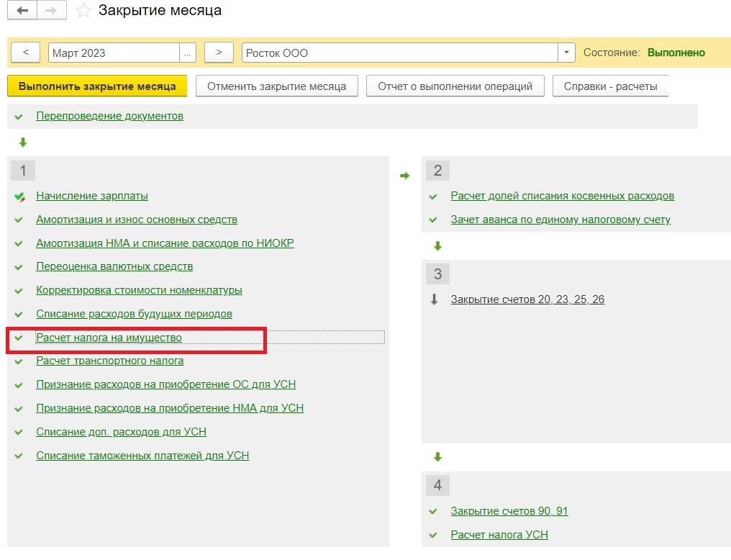Image resolution: width=731 pixels, height=560 pixels.
Task: Open Отчет о выполнении операций
Action: click(x=455, y=86)
